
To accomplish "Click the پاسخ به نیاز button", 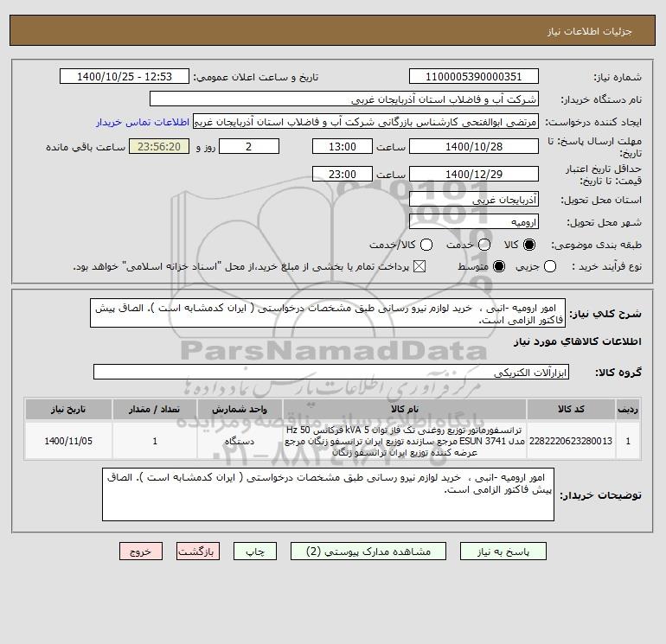I will click(x=503, y=551).
